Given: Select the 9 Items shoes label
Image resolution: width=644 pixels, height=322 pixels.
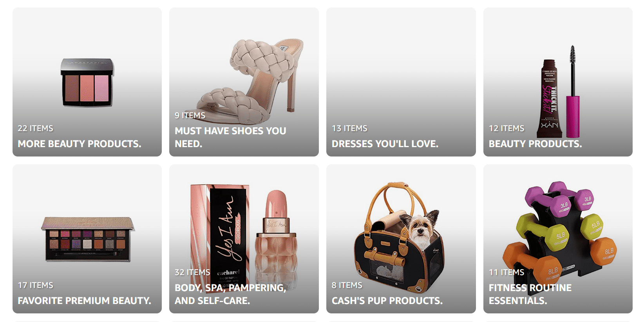Looking at the screenshot, I should coord(190,115).
